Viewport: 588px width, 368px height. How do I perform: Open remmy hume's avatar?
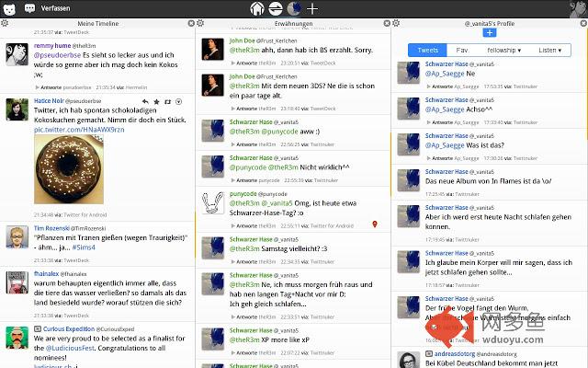tap(17, 54)
